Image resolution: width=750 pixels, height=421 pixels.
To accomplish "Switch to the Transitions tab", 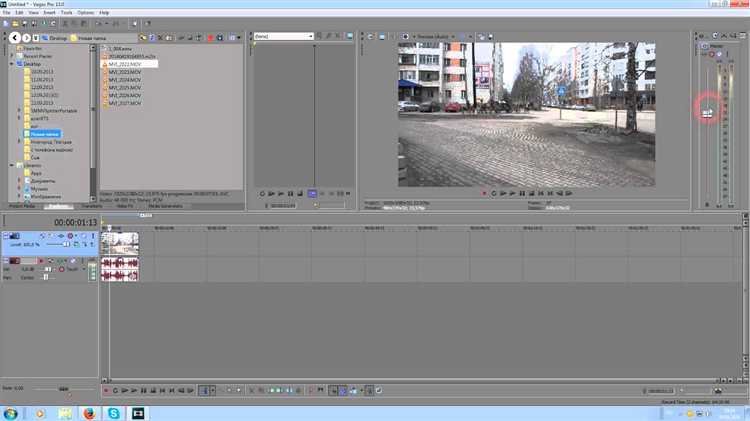I will point(91,206).
